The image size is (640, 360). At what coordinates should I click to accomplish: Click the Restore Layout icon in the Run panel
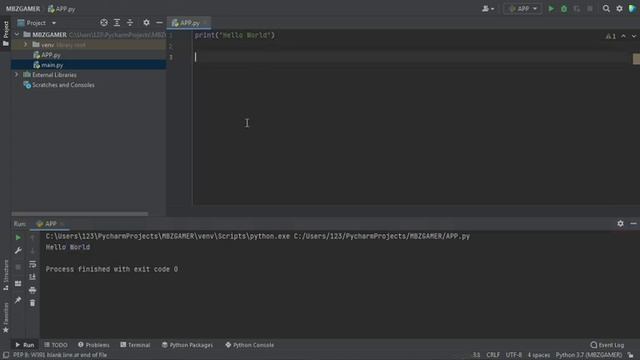pyautogui.click(x=18, y=284)
